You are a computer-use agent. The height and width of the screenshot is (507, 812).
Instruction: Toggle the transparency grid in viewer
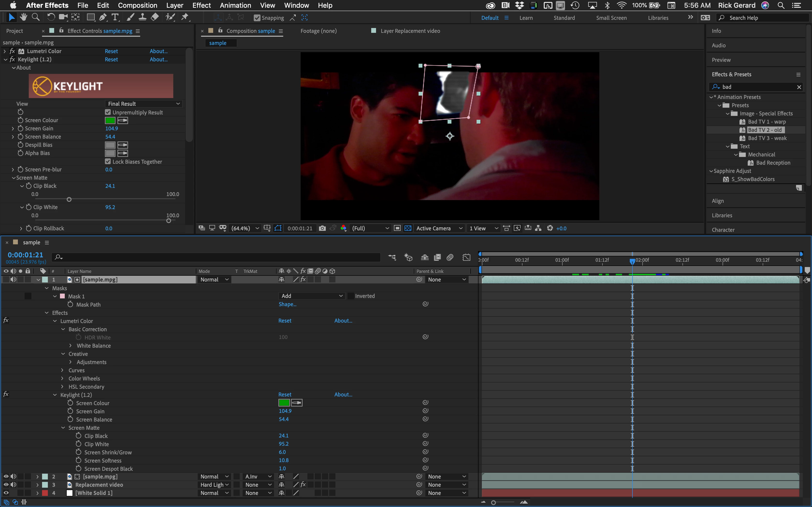point(408,228)
